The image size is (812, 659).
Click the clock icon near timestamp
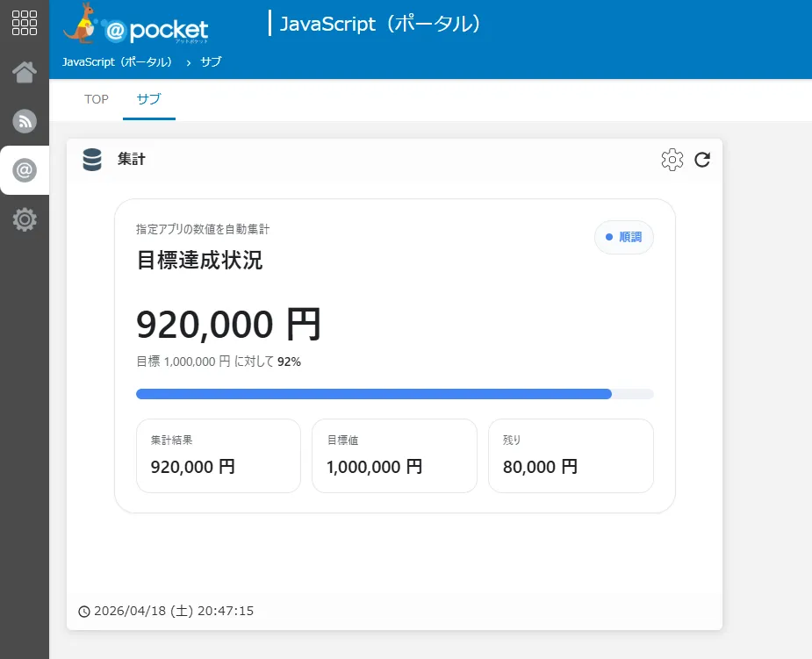pos(84,612)
